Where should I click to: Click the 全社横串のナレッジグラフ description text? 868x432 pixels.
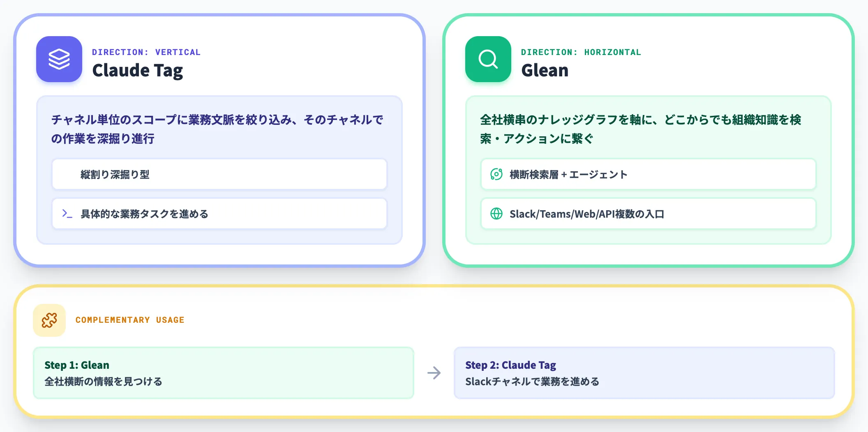(641, 129)
